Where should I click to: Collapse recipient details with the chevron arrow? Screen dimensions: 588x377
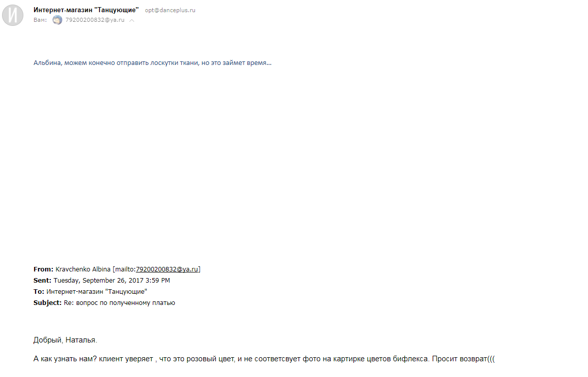(x=132, y=21)
